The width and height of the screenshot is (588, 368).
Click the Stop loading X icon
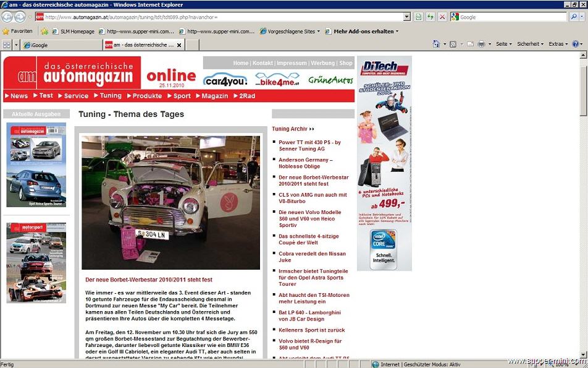click(442, 17)
